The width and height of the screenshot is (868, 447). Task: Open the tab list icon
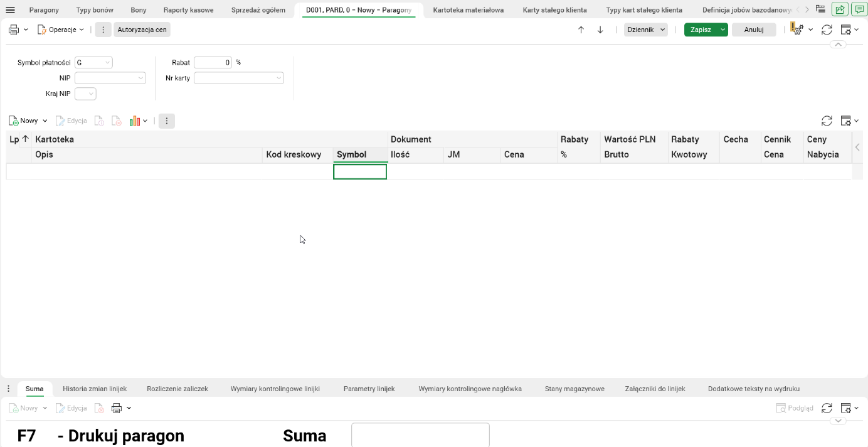point(820,9)
